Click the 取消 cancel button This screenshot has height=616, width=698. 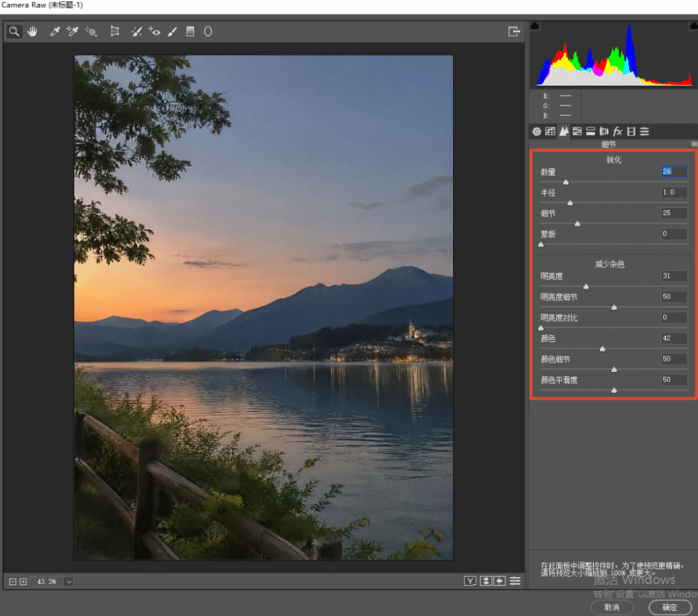(612, 607)
